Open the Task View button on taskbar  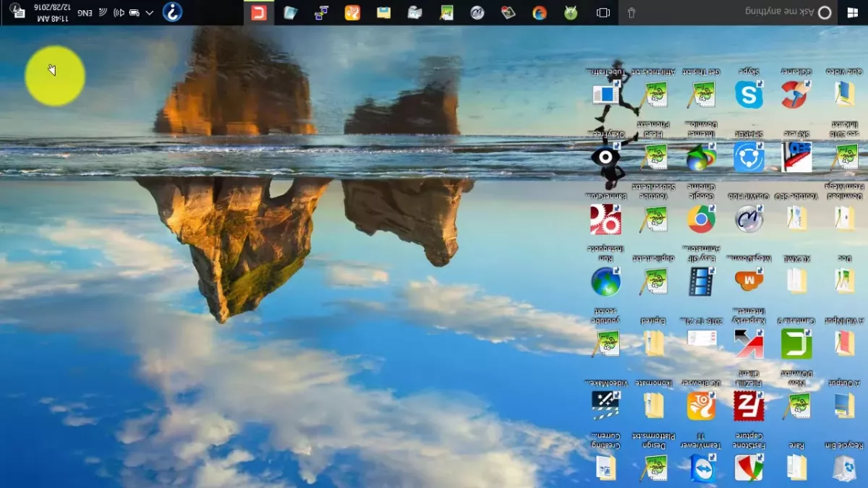click(x=603, y=12)
